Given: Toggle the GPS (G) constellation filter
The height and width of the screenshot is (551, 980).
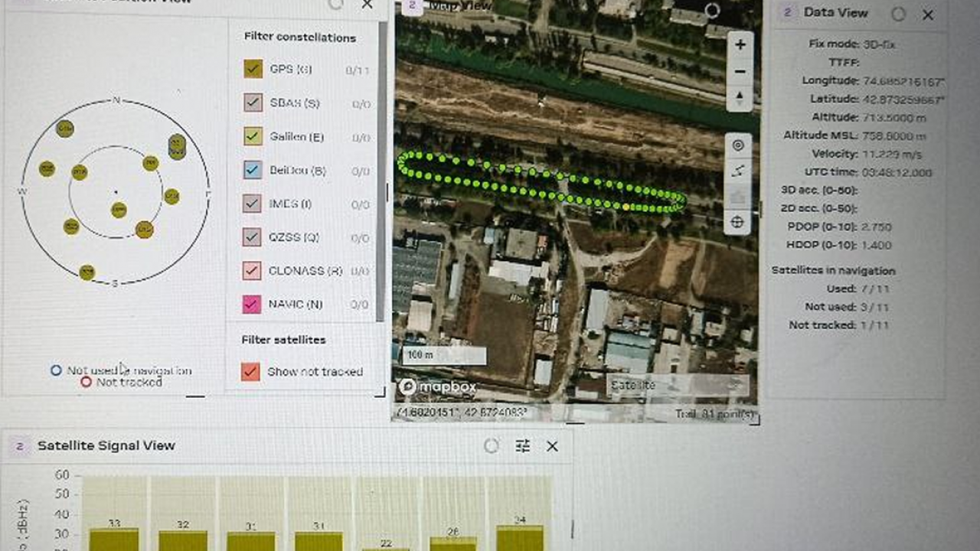Looking at the screenshot, I should point(253,69).
